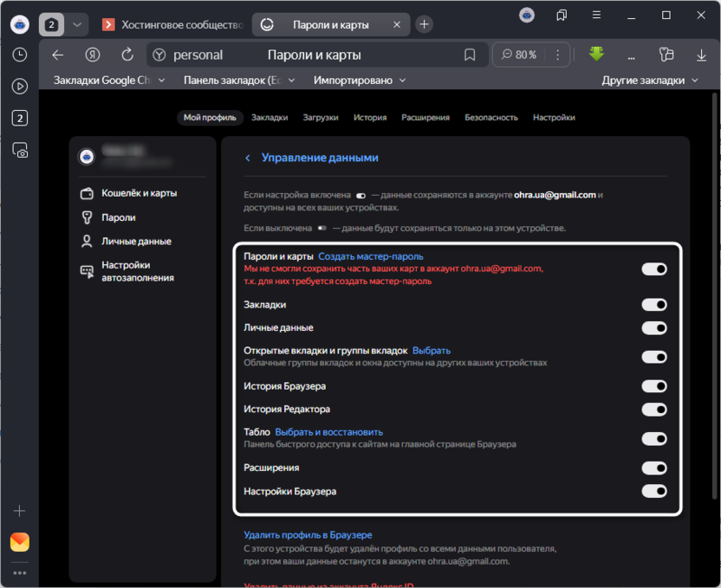Click Удалить профиль в Браузере link

[308, 535]
